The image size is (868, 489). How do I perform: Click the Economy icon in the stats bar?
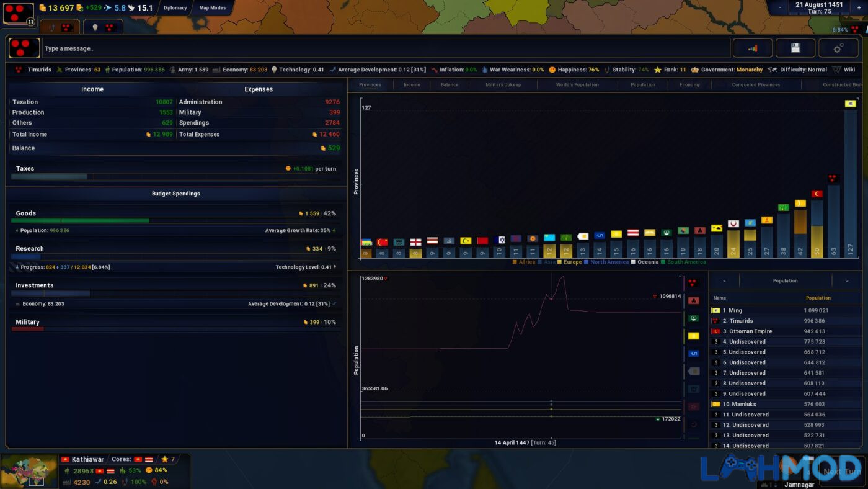(x=216, y=70)
